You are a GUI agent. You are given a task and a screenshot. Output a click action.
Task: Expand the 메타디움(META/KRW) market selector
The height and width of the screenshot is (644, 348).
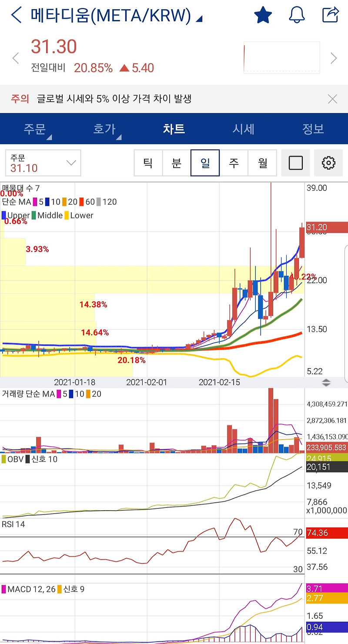tap(117, 16)
